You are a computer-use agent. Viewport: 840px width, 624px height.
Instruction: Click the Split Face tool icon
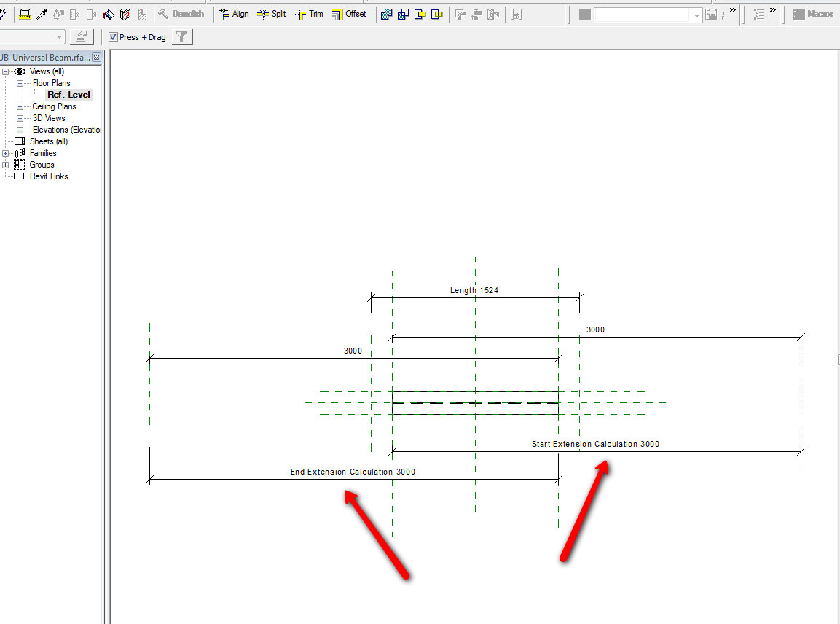click(x=125, y=15)
